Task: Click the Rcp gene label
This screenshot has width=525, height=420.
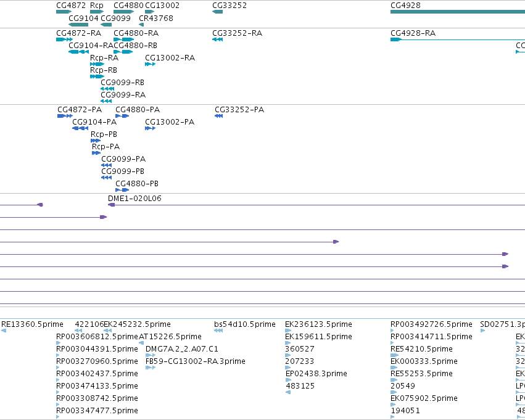Action: [x=97, y=6]
